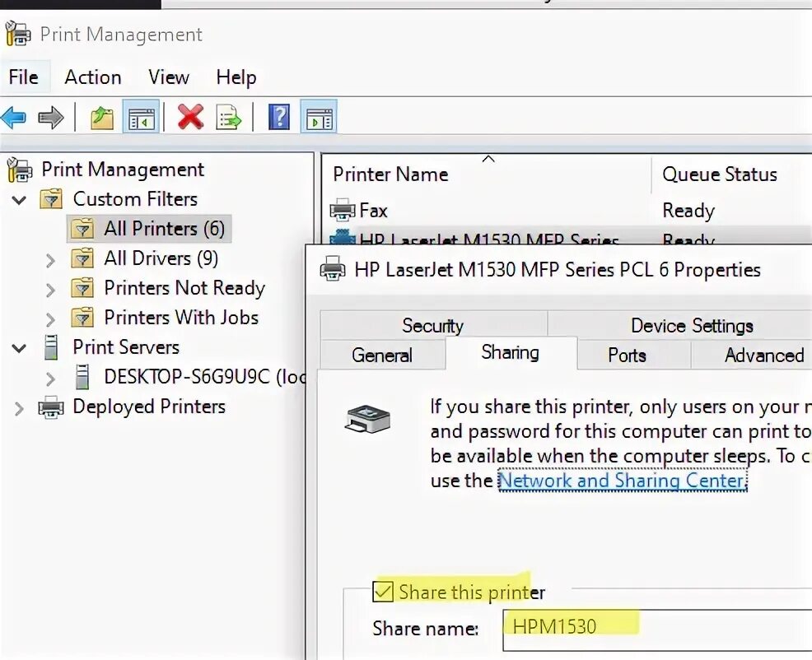Select Deployed Printers in the tree
Image resolution: width=812 pixels, height=660 pixels.
point(149,407)
